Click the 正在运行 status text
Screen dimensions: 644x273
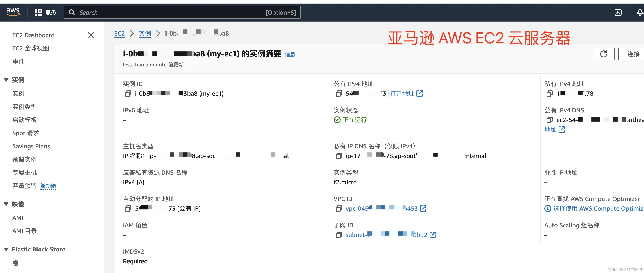(x=354, y=120)
